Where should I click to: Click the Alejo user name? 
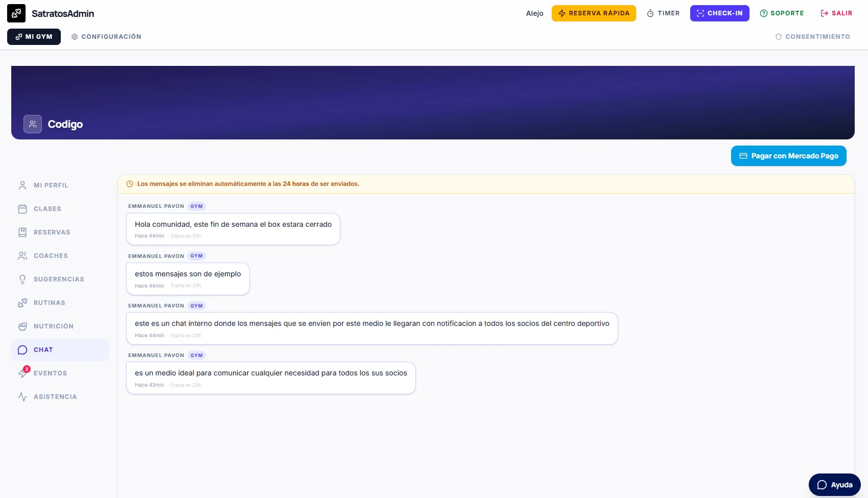point(534,13)
